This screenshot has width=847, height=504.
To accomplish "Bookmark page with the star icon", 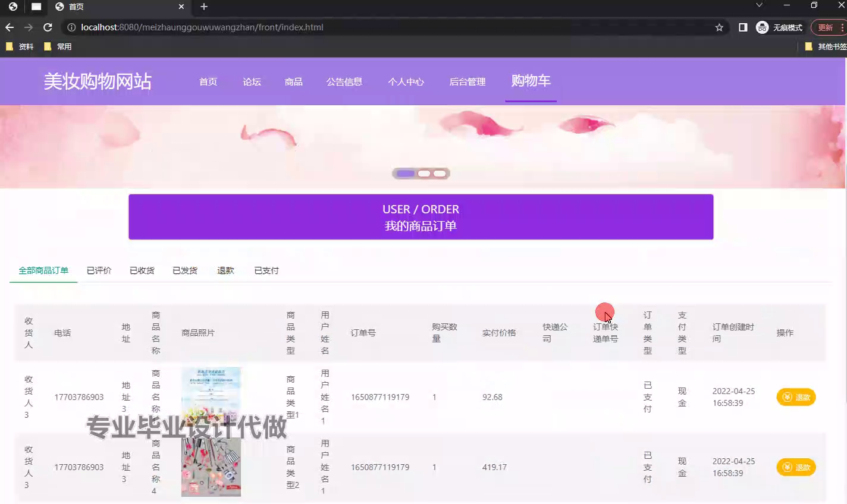I will point(719,27).
